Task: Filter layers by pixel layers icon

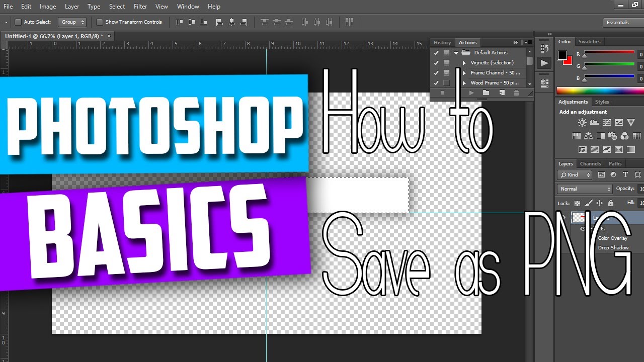Action: (601, 175)
